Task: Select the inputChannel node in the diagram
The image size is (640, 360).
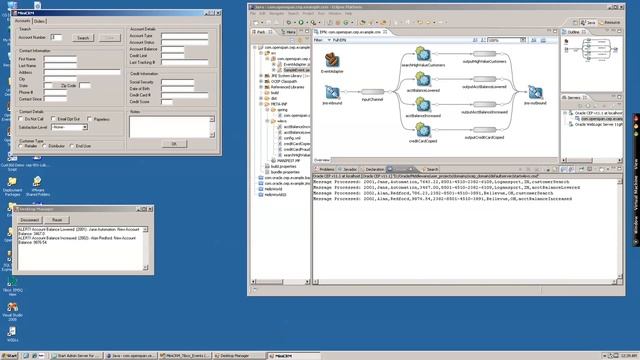Action: click(372, 92)
